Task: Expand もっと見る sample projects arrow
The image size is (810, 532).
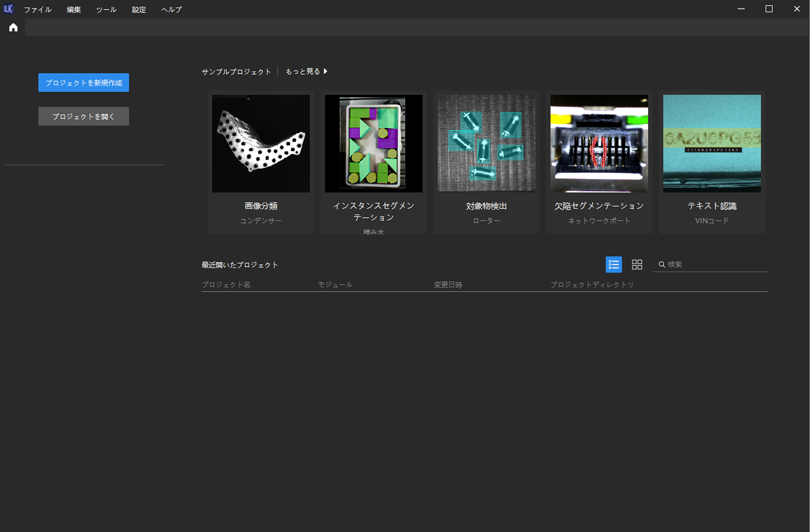Action: pyautogui.click(x=325, y=72)
